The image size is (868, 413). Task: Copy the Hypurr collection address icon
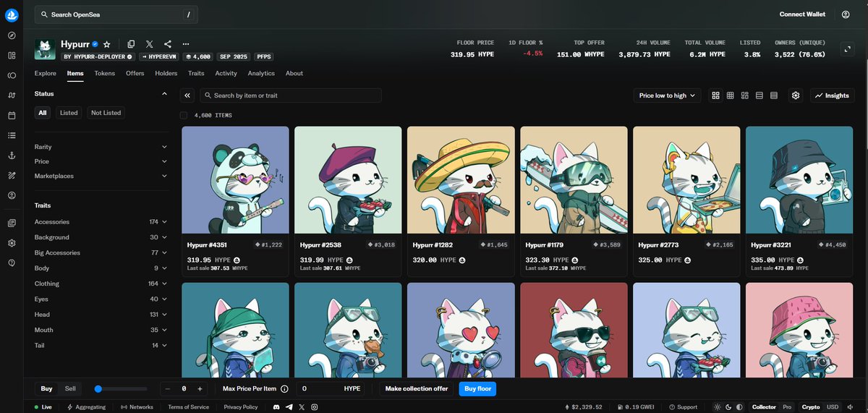click(131, 44)
